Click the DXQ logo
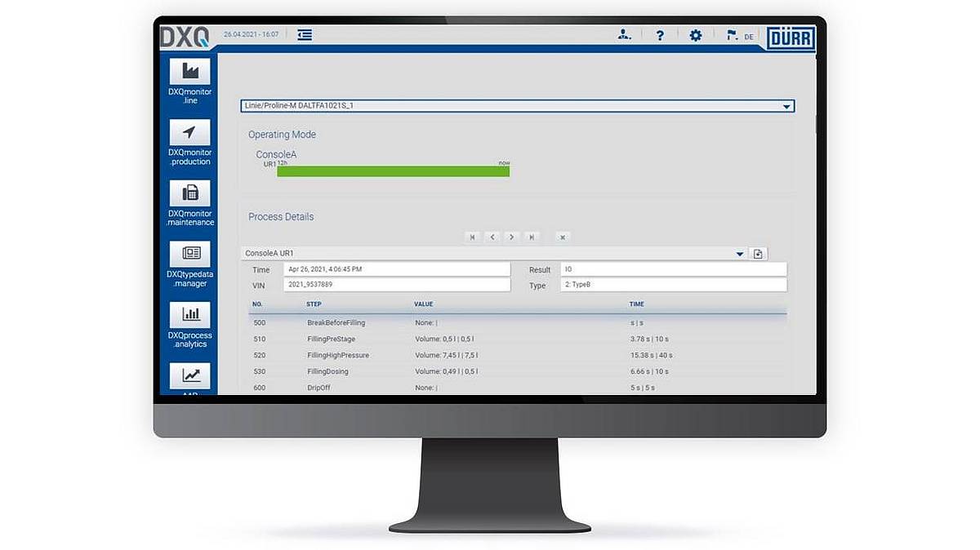The image size is (980, 550). 185,36
